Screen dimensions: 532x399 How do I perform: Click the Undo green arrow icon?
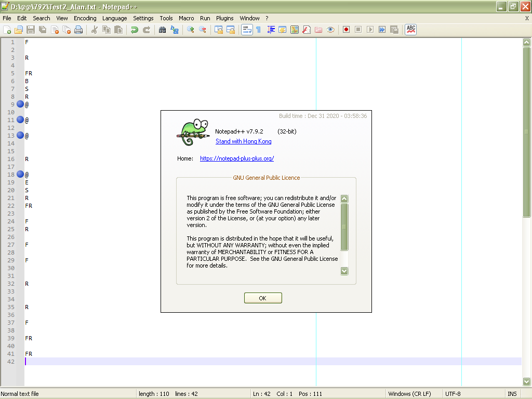(x=135, y=30)
